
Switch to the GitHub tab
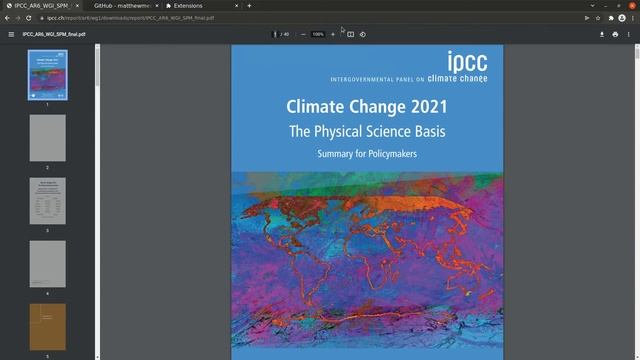click(x=122, y=6)
